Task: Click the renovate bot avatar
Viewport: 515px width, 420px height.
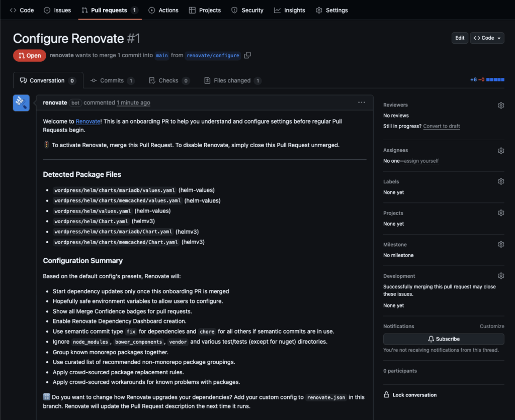Action: tap(21, 102)
